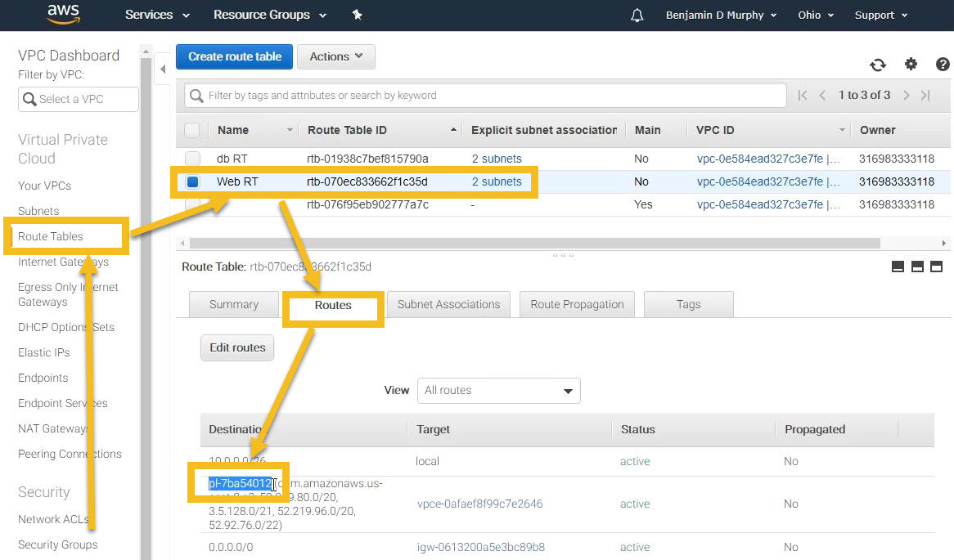The width and height of the screenshot is (954, 560).
Task: Open Name column sort arrow
Action: pos(290,130)
